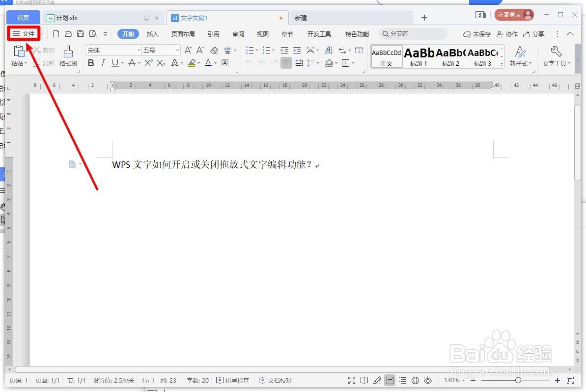Apply the 标题 1 heading style
586x392 pixels.
(419, 56)
